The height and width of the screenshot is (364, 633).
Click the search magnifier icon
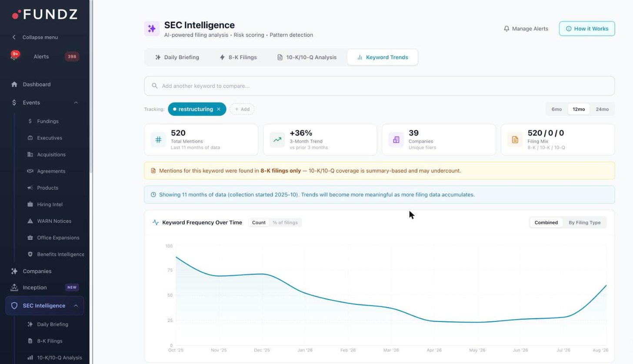click(x=154, y=86)
